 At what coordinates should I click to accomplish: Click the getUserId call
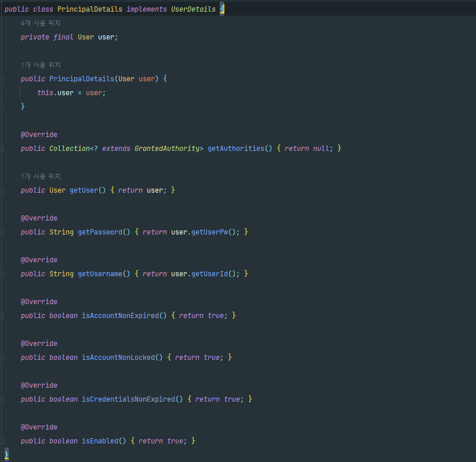(x=209, y=274)
